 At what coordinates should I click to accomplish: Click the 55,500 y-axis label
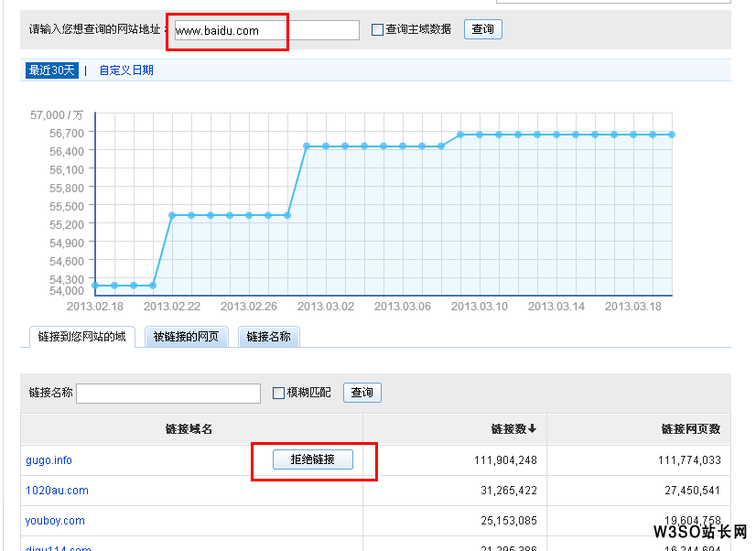pyautogui.click(x=67, y=206)
